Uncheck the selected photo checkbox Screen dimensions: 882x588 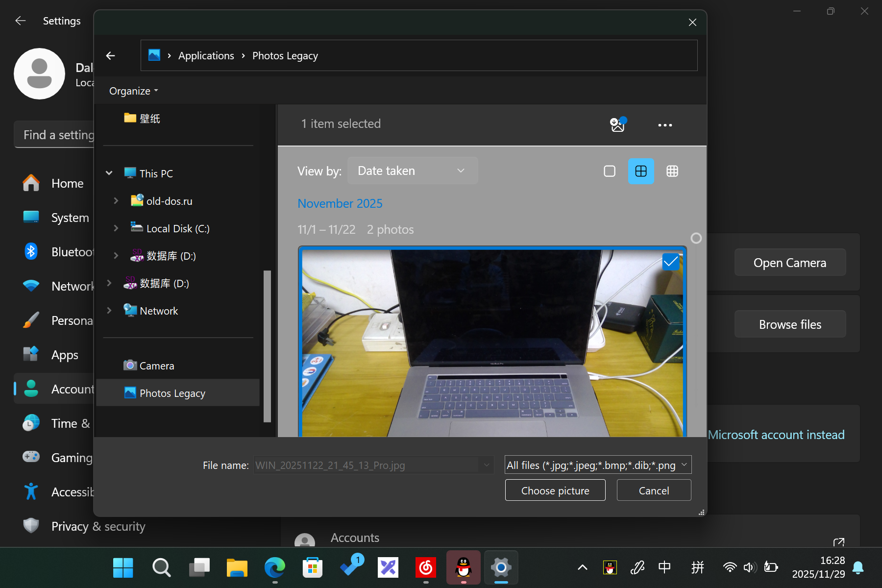670,262
